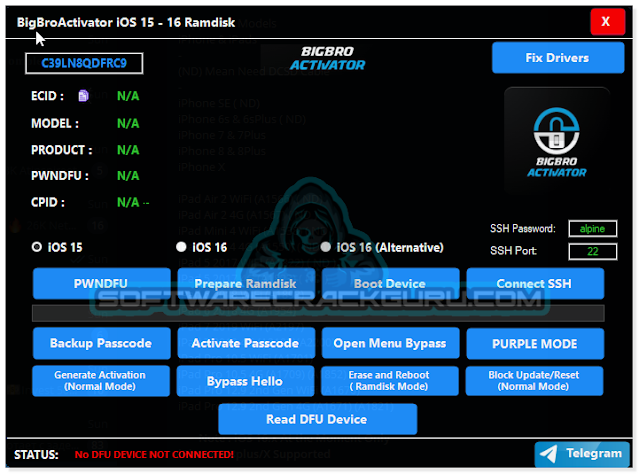639x474 pixels.
Task: Click the Boot Device button
Action: tap(390, 284)
